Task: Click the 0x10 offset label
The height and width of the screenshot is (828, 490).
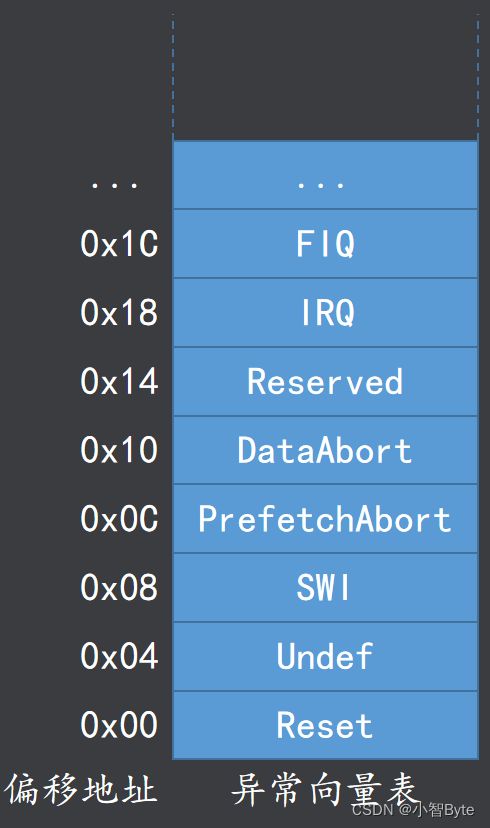Action: (x=119, y=450)
